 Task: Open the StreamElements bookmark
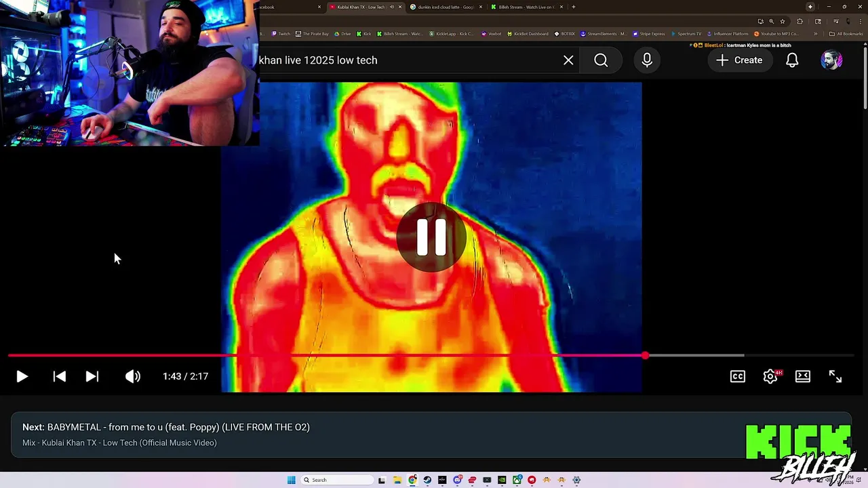[604, 34]
